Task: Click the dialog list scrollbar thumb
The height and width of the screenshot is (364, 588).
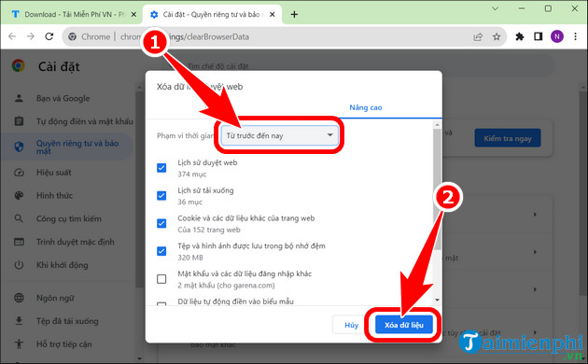Action: click(x=437, y=189)
